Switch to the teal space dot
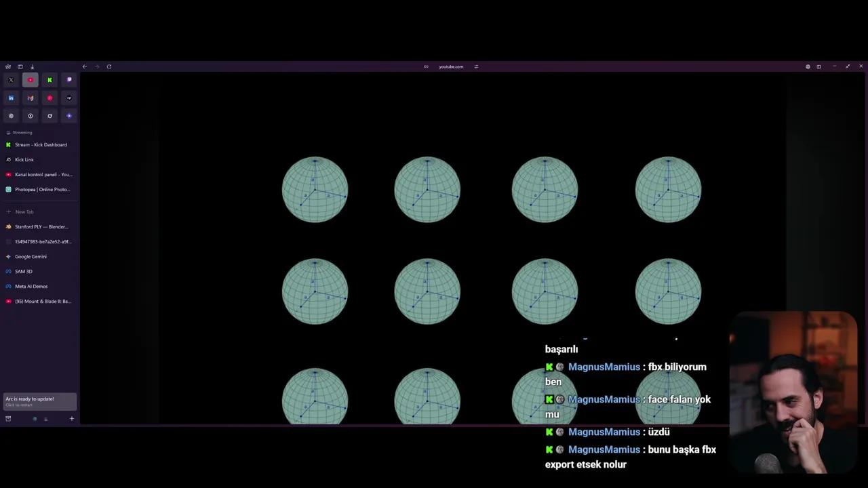This screenshot has width=868, height=488. 35,419
